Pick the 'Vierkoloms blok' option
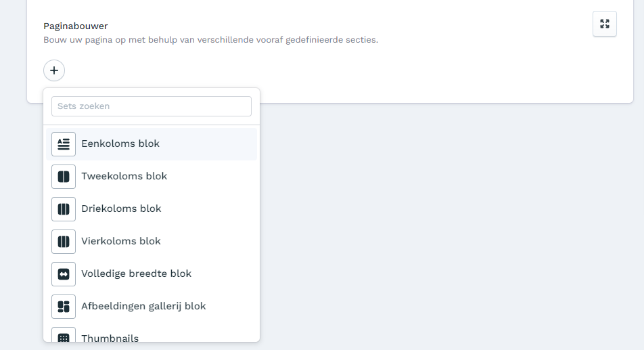This screenshot has height=350, width=644. pyautogui.click(x=121, y=241)
